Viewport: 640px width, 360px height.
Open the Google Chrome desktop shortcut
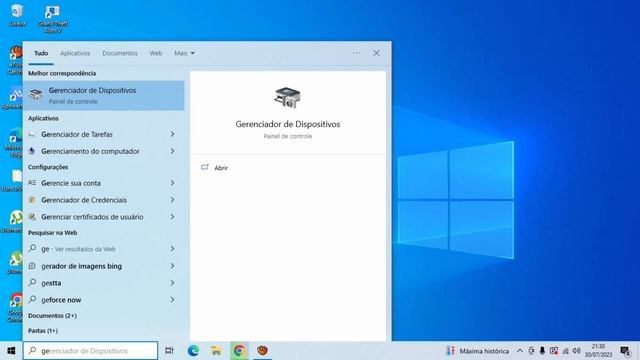pyautogui.click(x=16, y=307)
